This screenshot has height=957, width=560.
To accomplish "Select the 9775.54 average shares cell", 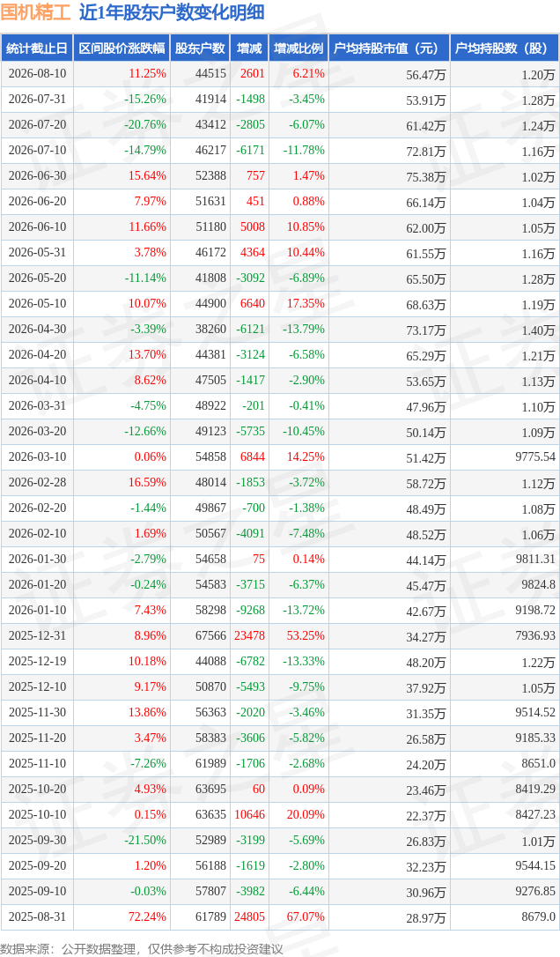I will tap(535, 456).
